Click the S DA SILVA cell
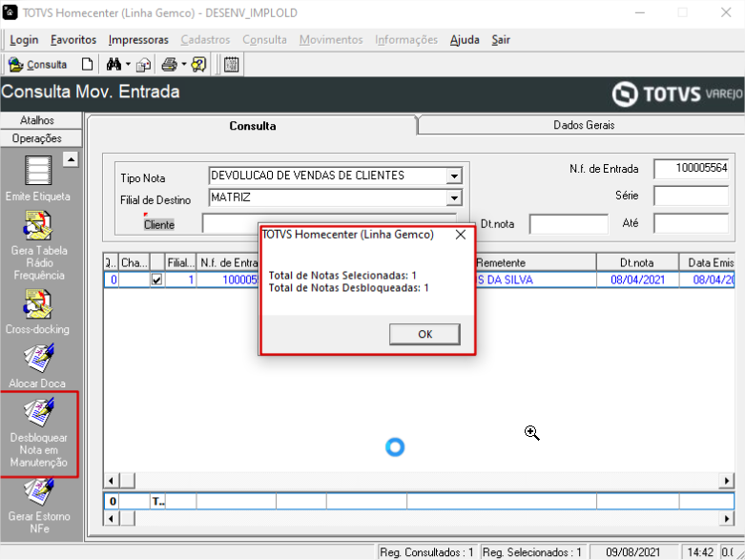The width and height of the screenshot is (745, 560). click(x=535, y=280)
